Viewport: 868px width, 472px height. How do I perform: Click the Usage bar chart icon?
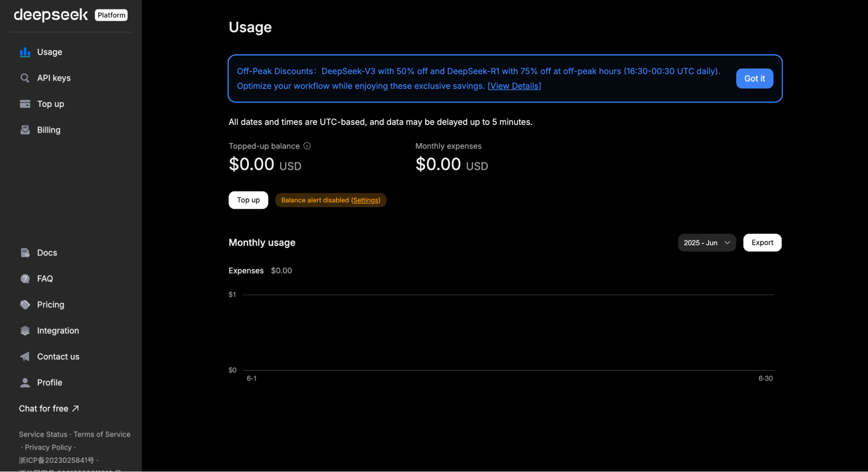click(25, 52)
